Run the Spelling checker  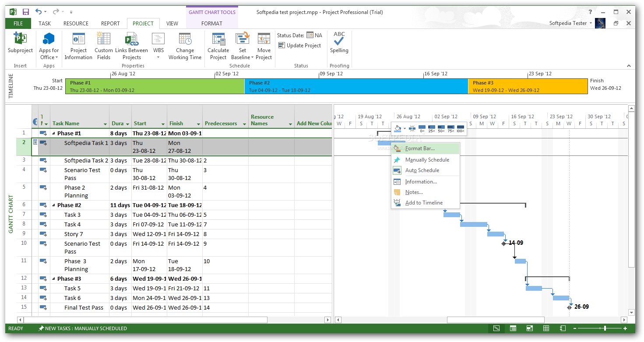[339, 45]
